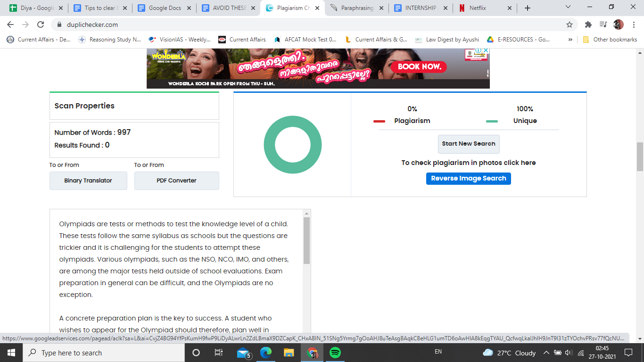Open File Explorer from the taskbar
The image size is (644, 362).
click(x=289, y=353)
